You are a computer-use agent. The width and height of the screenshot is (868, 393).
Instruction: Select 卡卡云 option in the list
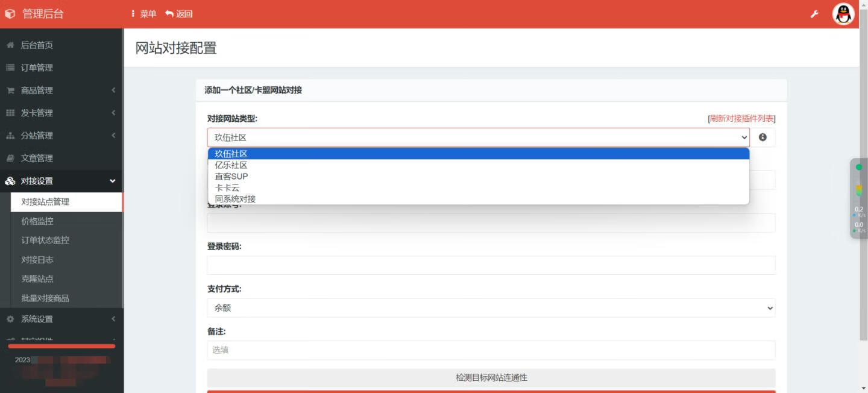click(227, 187)
